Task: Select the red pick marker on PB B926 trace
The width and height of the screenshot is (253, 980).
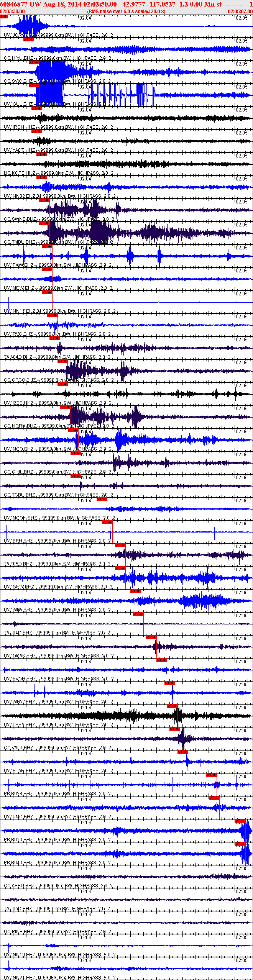Action: (211, 775)
